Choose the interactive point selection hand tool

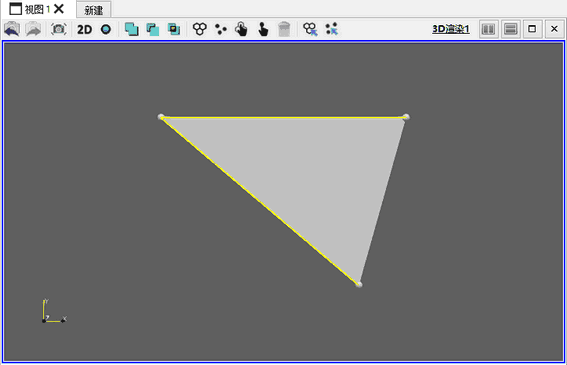[263, 29]
